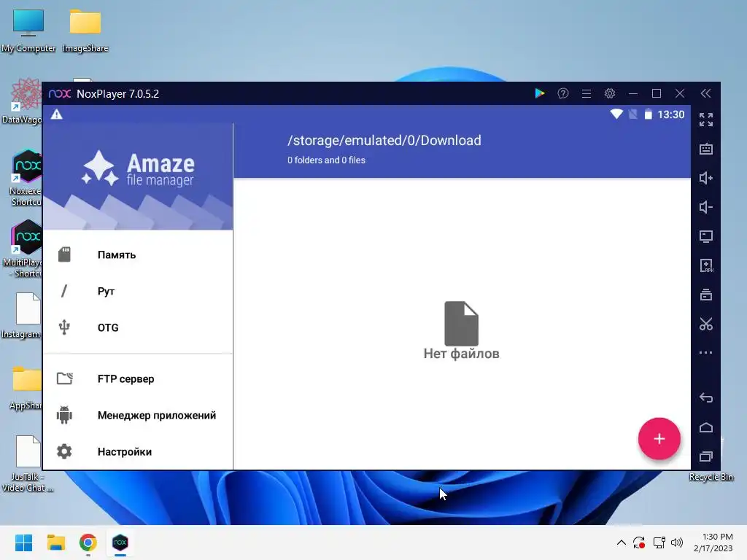Open File Explorer from taskbar
747x560 pixels.
(x=55, y=542)
